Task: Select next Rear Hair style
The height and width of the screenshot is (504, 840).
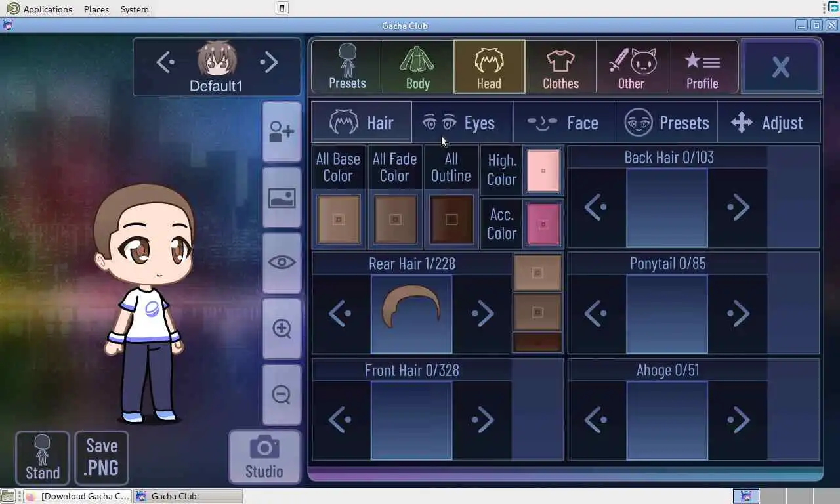Action: coord(483,314)
